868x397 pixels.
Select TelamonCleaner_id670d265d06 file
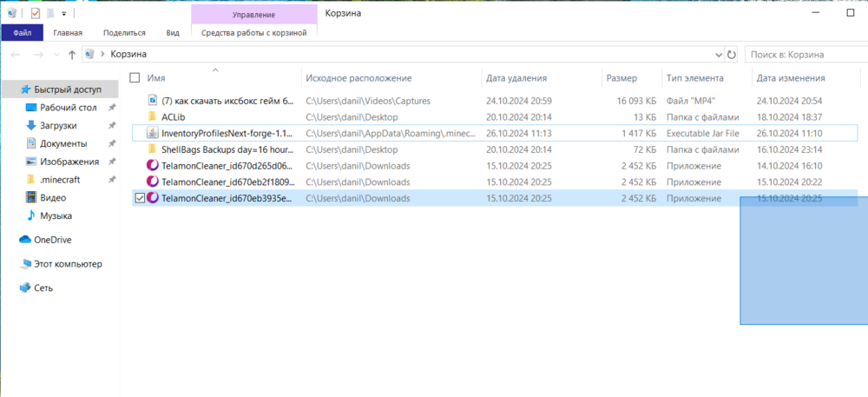pos(495,166)
